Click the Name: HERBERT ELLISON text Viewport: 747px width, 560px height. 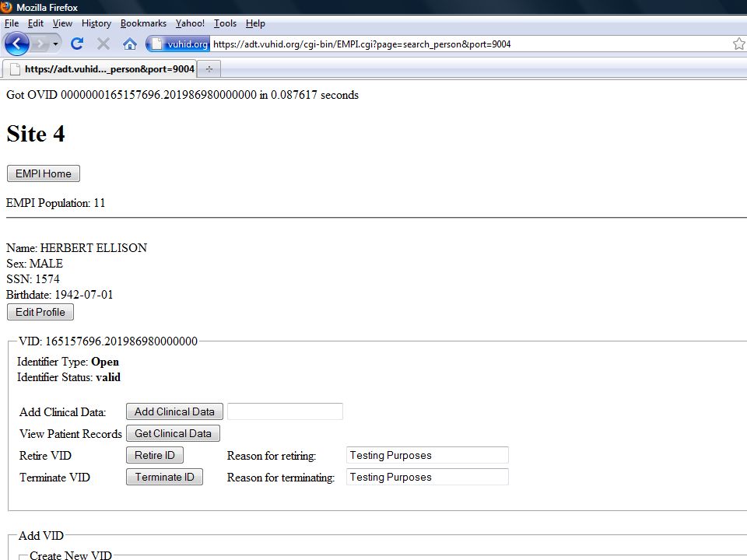tap(77, 248)
